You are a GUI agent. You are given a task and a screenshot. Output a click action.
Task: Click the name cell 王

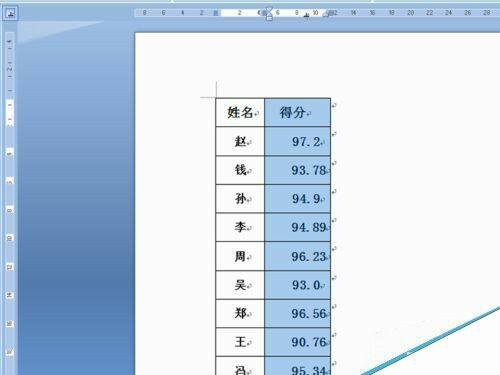(240, 342)
